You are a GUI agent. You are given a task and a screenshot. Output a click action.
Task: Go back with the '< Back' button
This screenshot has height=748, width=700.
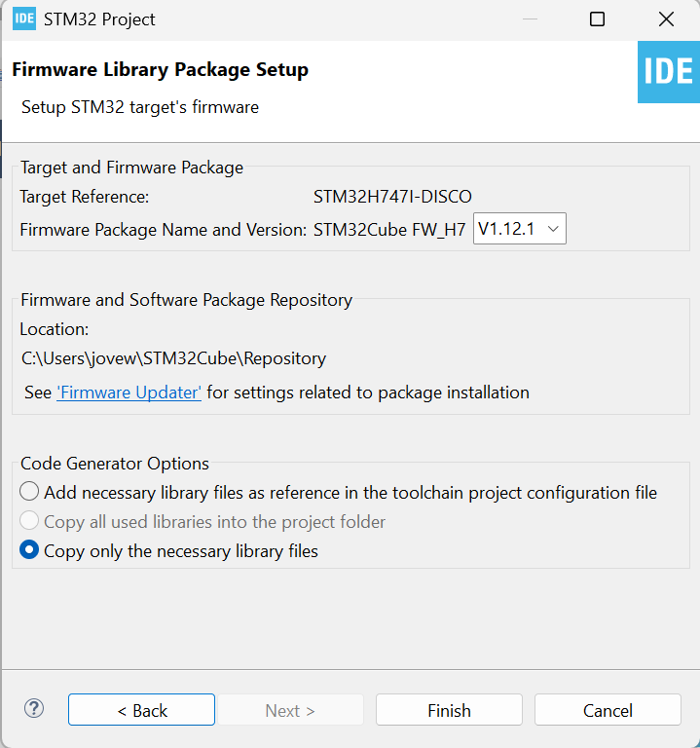(141, 710)
